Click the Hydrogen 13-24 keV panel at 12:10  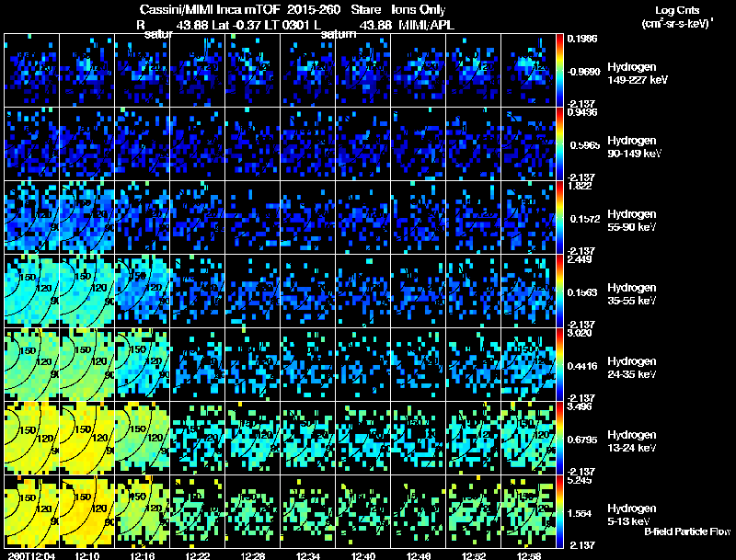pos(86,439)
